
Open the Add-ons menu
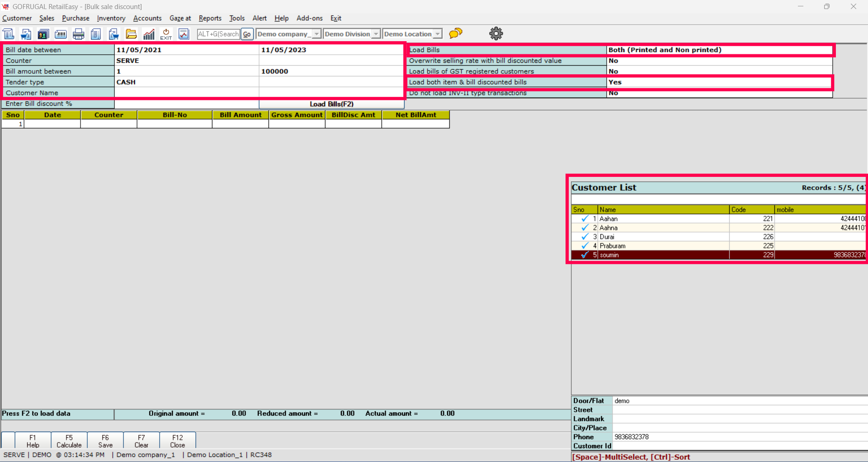pyautogui.click(x=310, y=18)
